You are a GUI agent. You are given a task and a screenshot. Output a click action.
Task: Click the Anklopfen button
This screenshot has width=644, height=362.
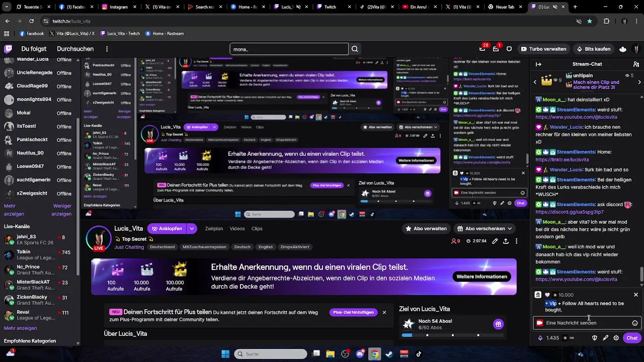click(x=167, y=228)
